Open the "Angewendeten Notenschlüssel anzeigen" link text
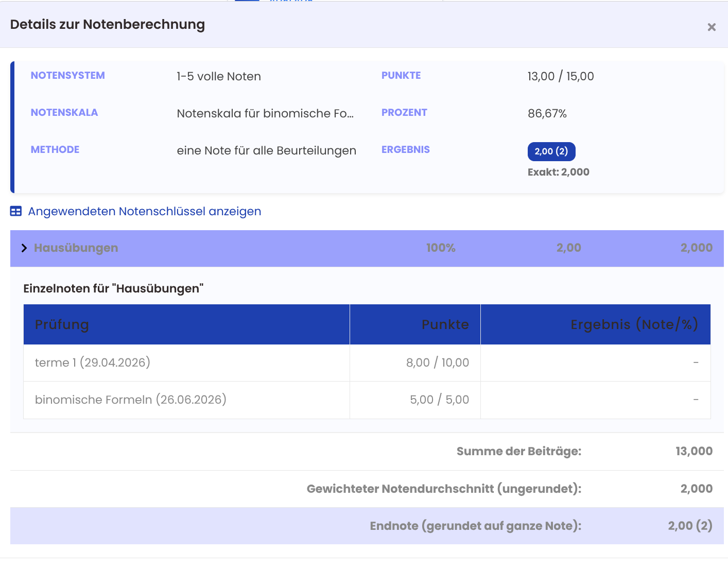Screen dimensions: 728x569 click(145, 211)
